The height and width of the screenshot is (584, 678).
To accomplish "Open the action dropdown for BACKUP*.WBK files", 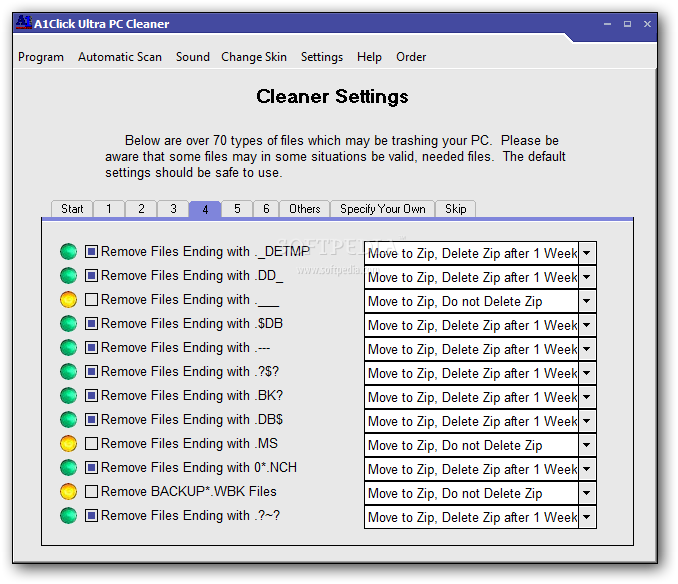I will (587, 493).
